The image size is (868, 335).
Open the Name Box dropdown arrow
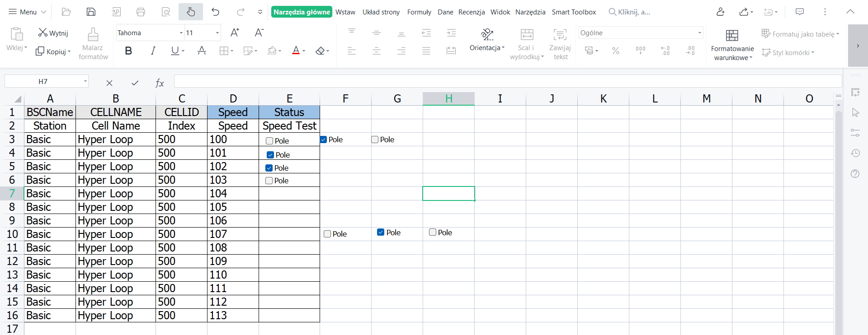[x=85, y=82]
